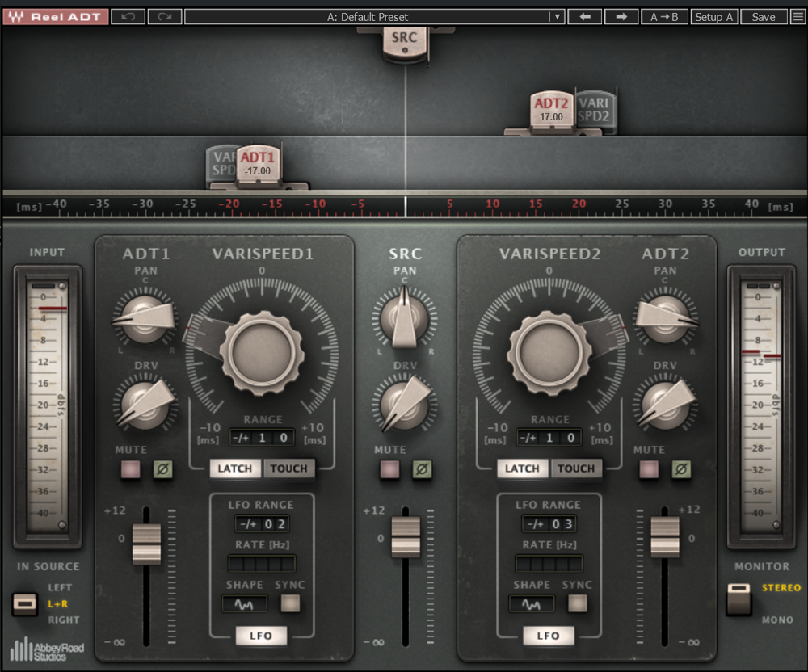Toggle the VARISPEED1 LFO button

coord(261,636)
